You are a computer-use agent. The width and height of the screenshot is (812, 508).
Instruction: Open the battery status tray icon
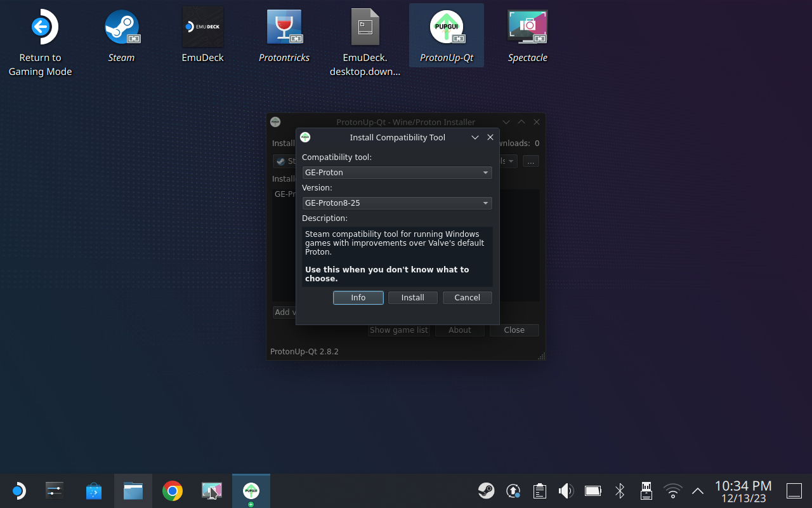[593, 490]
